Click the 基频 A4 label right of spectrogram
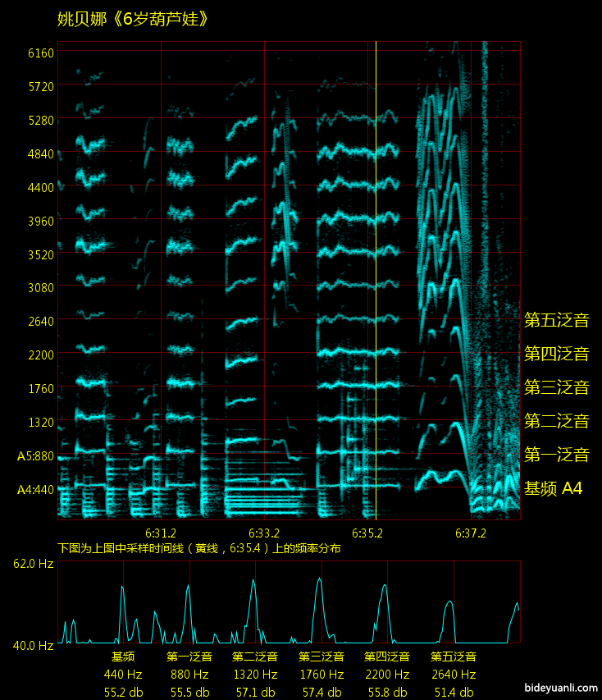The image size is (602, 700). [554, 488]
